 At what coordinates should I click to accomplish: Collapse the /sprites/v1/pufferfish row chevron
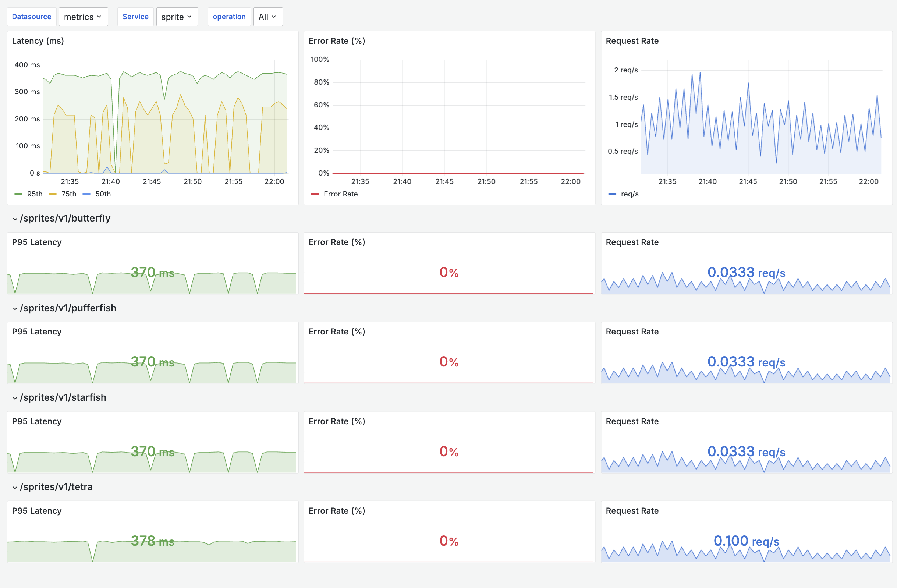pyautogui.click(x=15, y=309)
